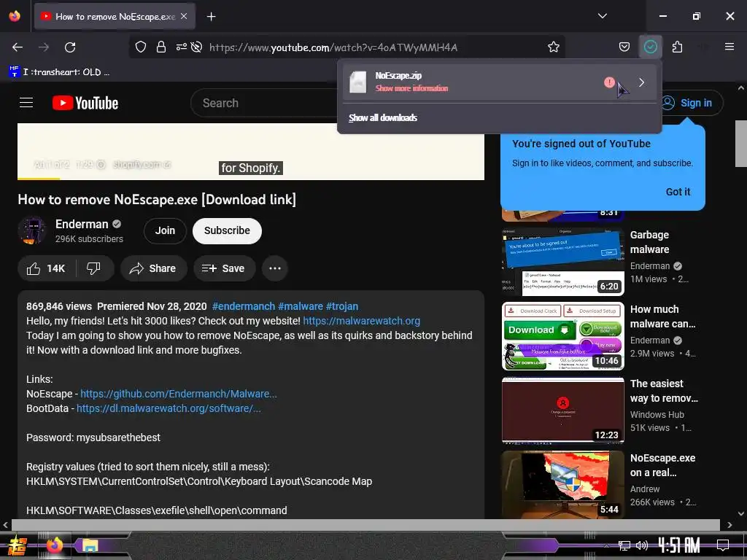Go to YouTube home via logo

point(85,103)
